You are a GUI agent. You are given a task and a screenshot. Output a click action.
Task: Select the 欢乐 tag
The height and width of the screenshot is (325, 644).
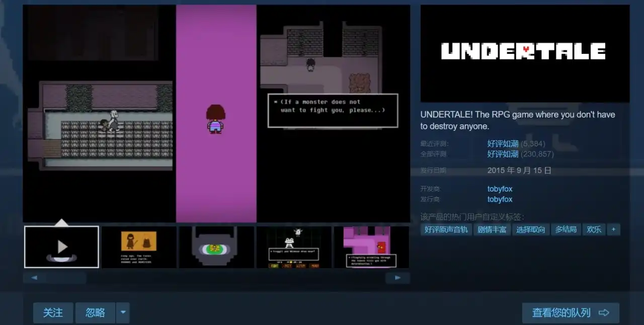click(x=594, y=229)
